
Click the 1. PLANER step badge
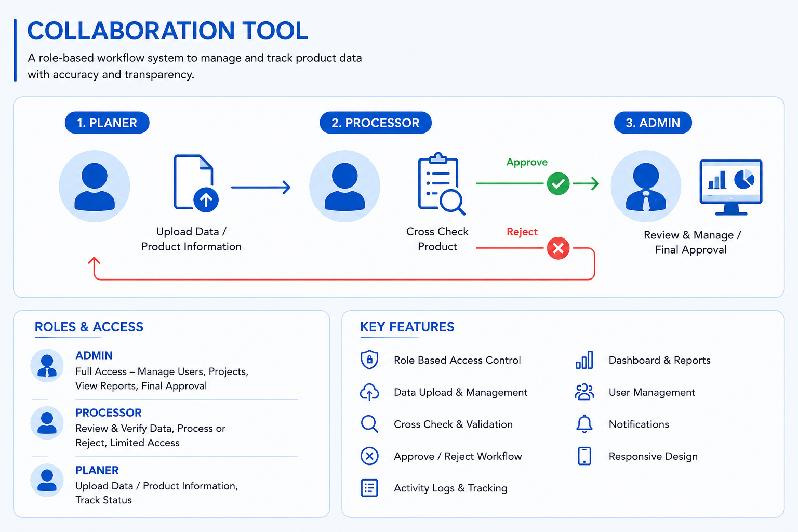[x=107, y=123]
